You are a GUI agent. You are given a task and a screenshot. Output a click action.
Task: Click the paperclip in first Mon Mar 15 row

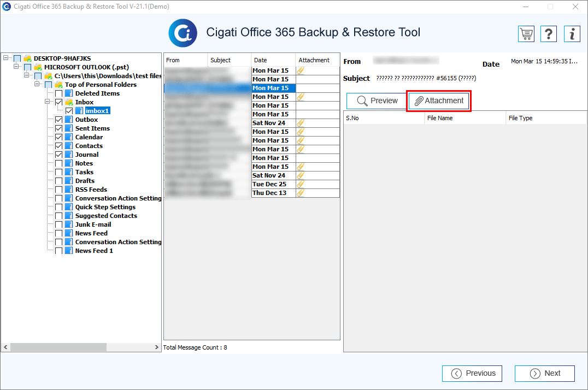point(301,70)
